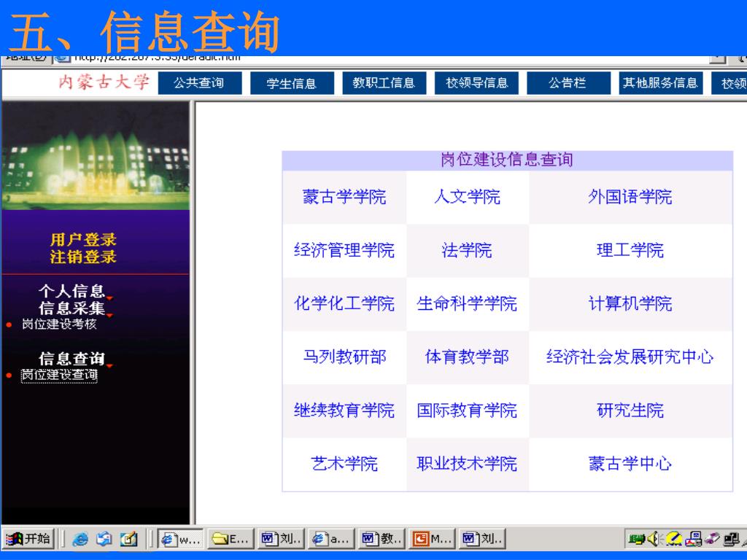747x560 pixels.
Task: Switch to the 'E...' folder taskbar window
Action: [x=231, y=539]
